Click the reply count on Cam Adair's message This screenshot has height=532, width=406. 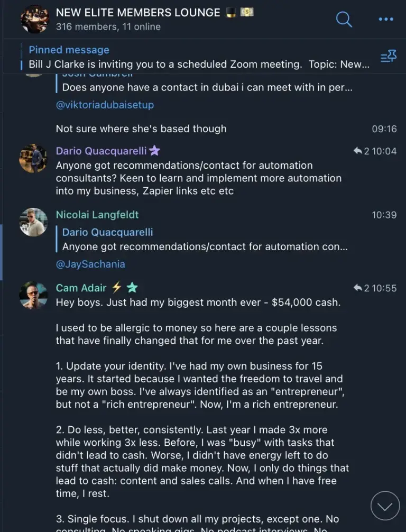coord(362,288)
